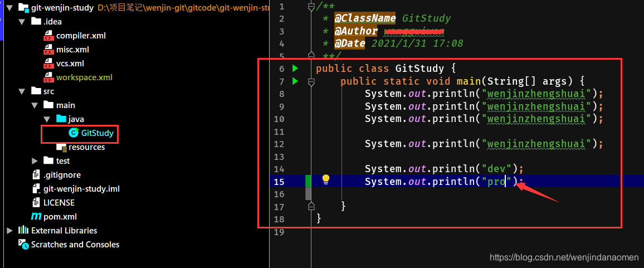Click the .idea folder icon
This screenshot has height=268, width=644.
tap(36, 21)
